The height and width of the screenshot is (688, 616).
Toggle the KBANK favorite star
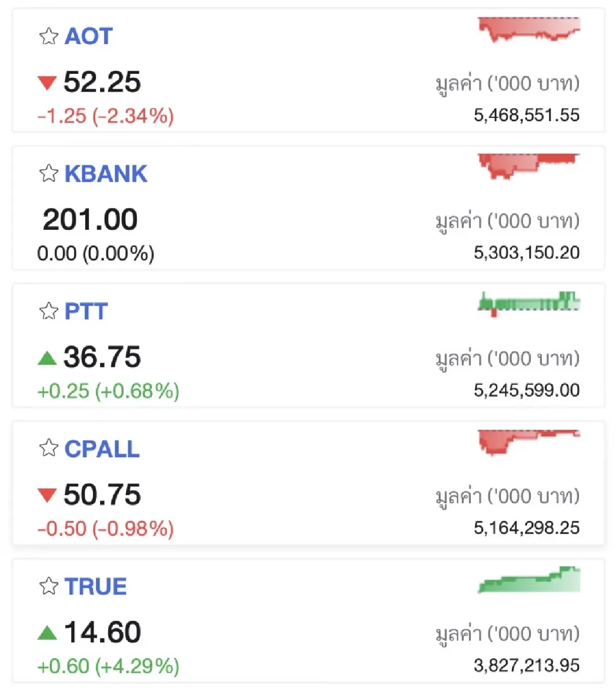(49, 174)
